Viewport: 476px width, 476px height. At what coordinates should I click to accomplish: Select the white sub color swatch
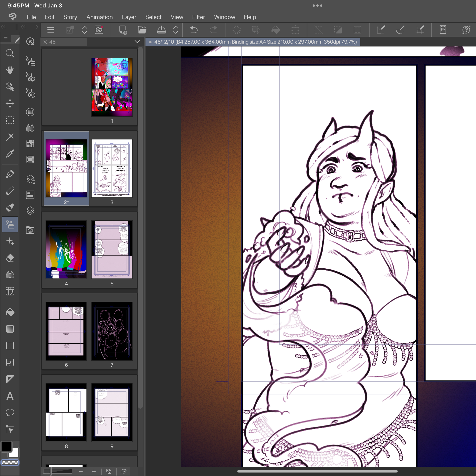click(x=15, y=453)
